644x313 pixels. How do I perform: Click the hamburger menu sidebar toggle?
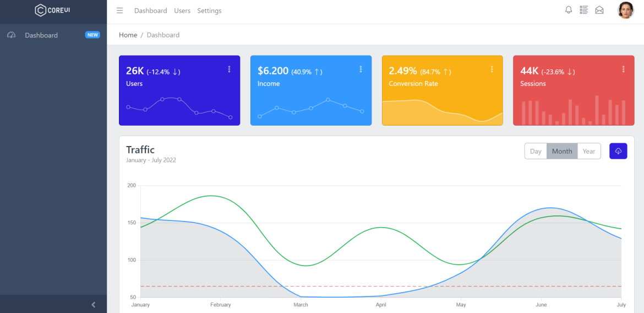(119, 10)
